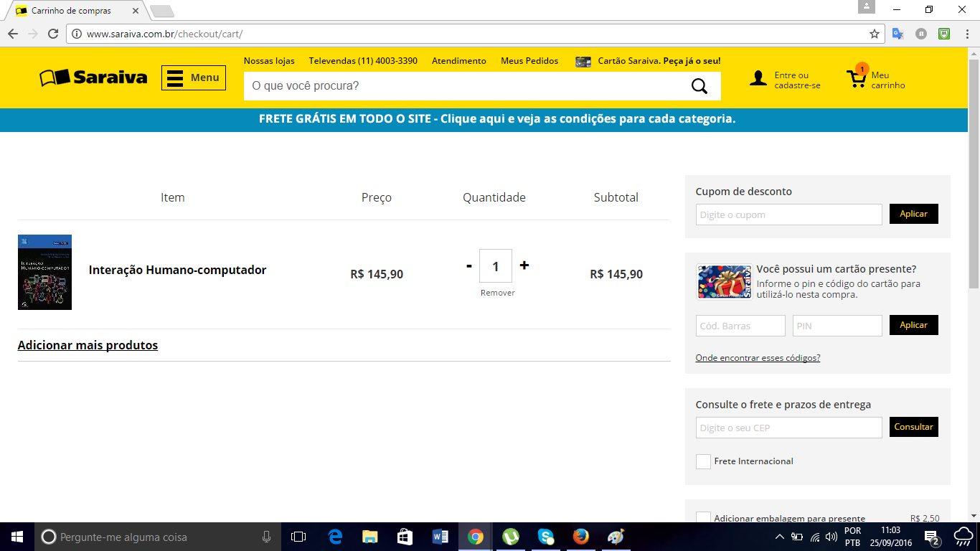Click Remover under the quantity
980x551 pixels.
(x=498, y=293)
